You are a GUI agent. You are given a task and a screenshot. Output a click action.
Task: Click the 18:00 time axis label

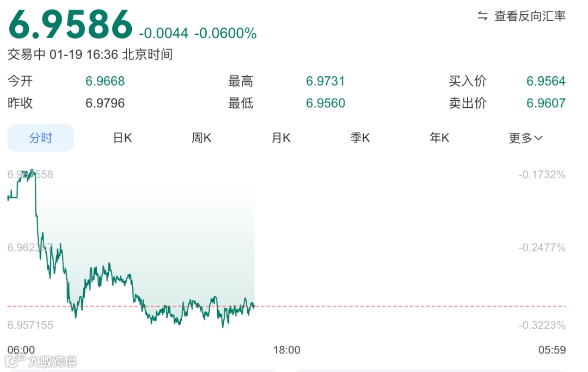pos(286,350)
